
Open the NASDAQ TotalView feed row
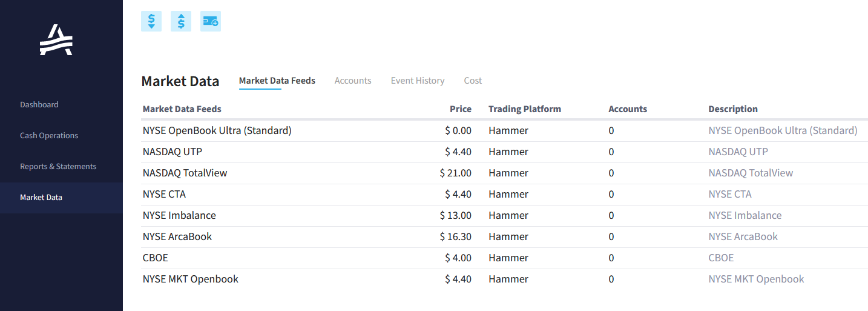(185, 173)
